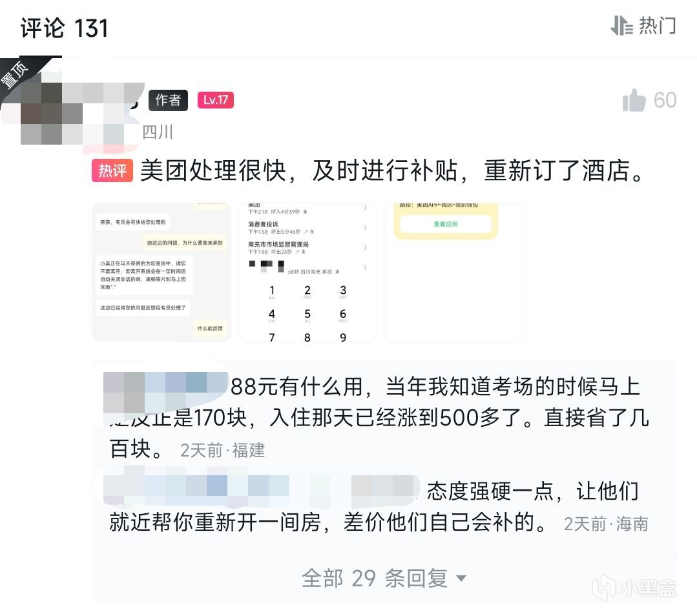Open the call log dialpad thumbnail
697x616 pixels.
307,272
